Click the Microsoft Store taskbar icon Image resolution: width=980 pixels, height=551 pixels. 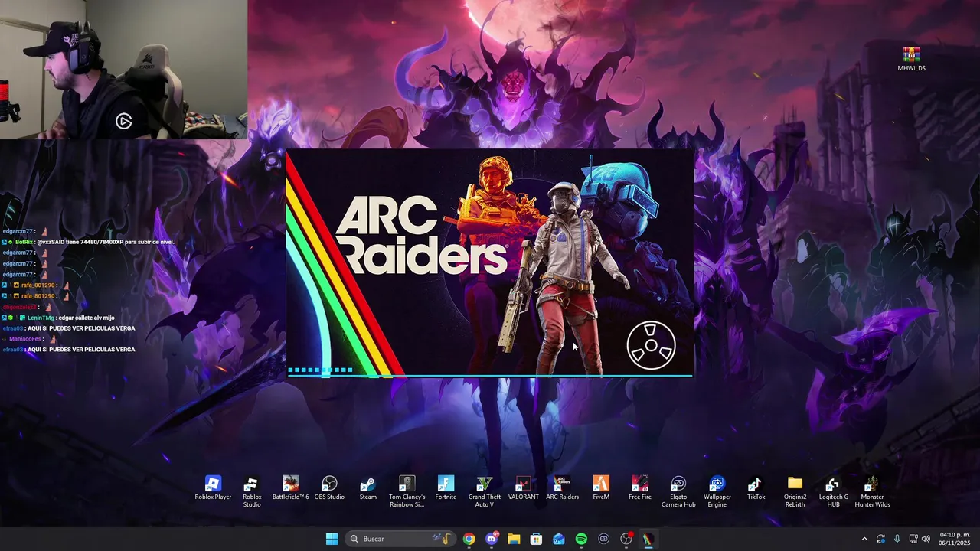point(536,539)
